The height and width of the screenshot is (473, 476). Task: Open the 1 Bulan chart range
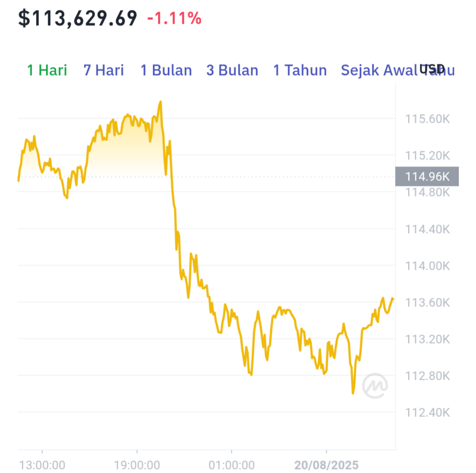166,70
